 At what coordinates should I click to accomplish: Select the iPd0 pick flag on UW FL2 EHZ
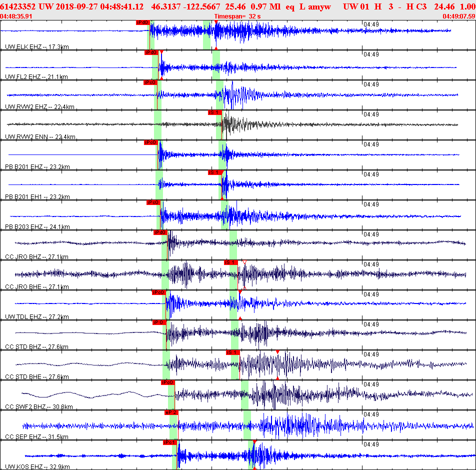(x=151, y=52)
